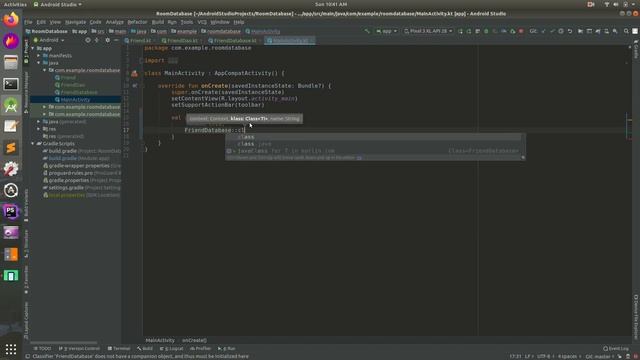640x360 pixels.
Task: Expand the java (generated) folder
Action: point(39,122)
